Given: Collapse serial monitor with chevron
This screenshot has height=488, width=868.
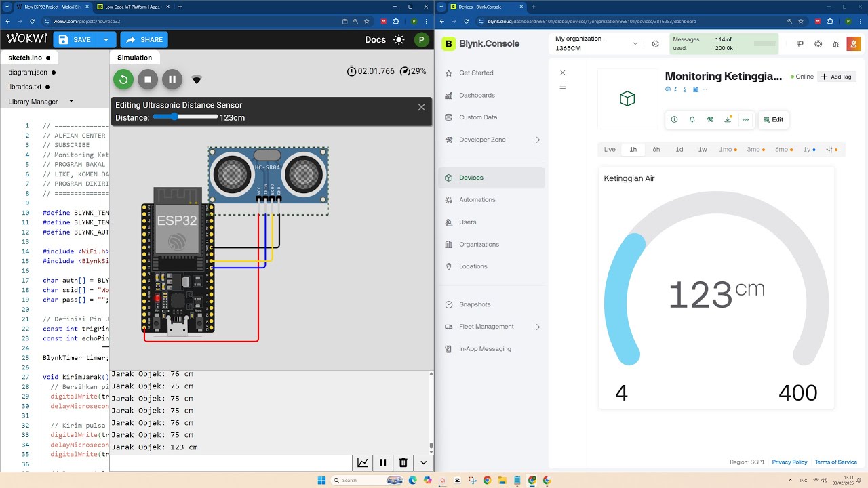Looking at the screenshot, I should [x=424, y=463].
